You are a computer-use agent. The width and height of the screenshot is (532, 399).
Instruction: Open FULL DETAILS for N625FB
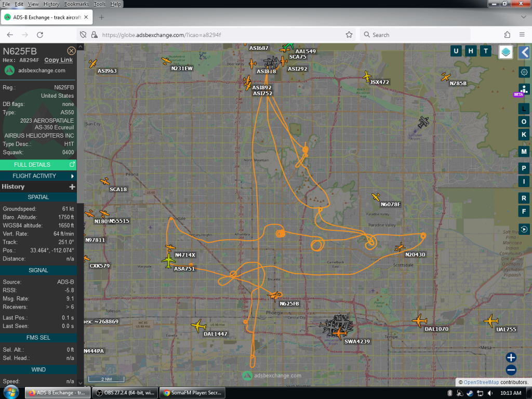coord(38,165)
